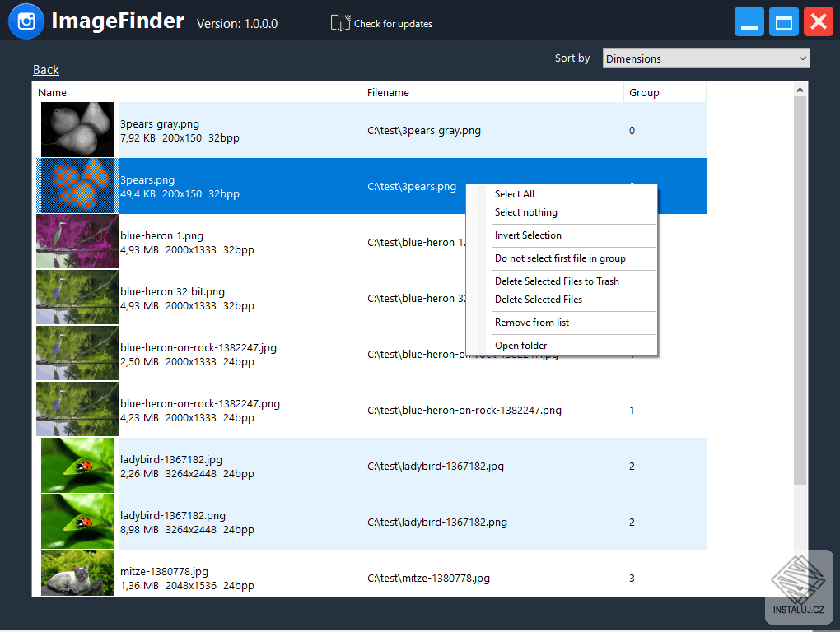Click the path C:\test\3pears.png
Screen dimensions: 840x632
[x=412, y=187]
